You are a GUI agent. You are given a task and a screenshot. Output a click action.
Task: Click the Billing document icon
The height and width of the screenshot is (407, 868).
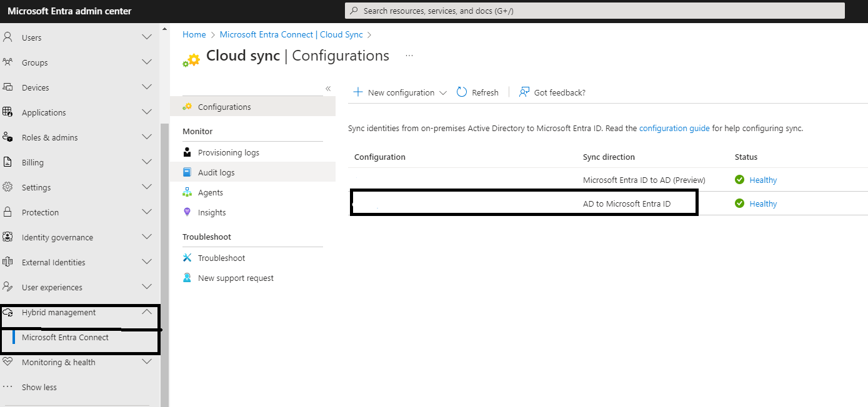pyautogui.click(x=7, y=162)
